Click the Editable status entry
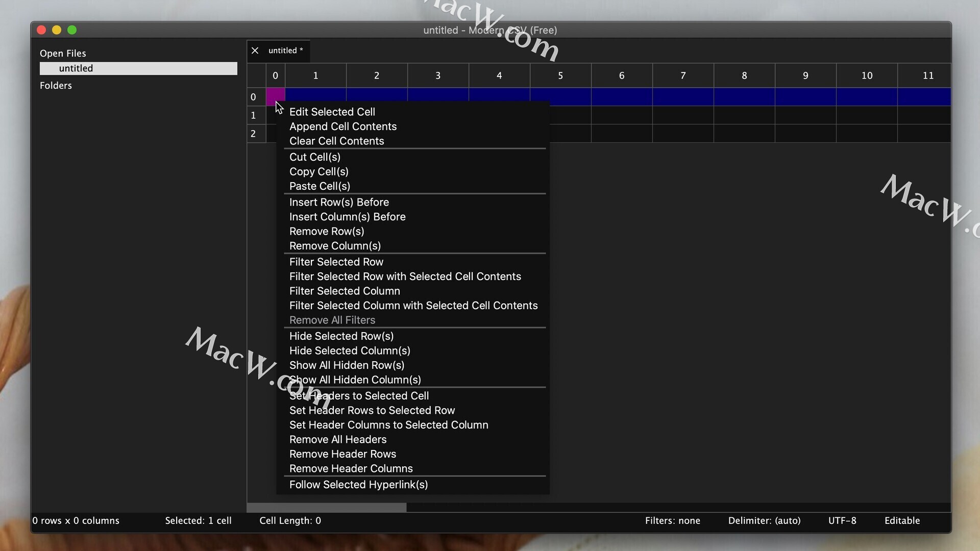Screen dimensions: 980x551 tap(902, 521)
